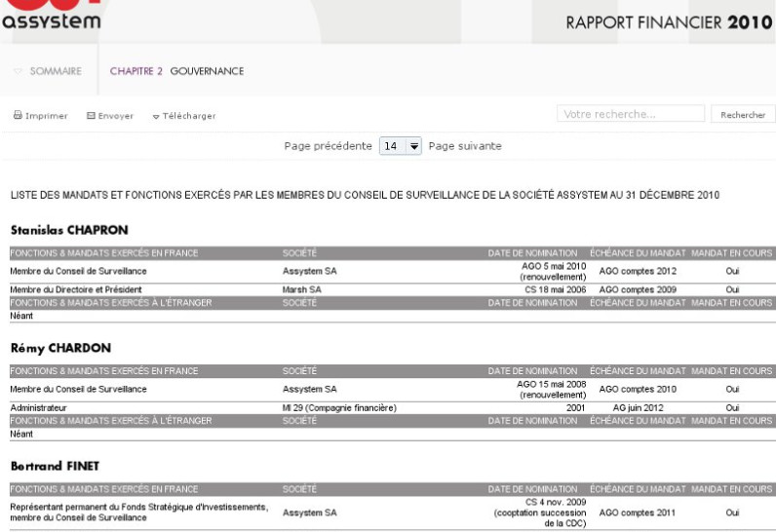This screenshot has height=532, width=776.
Task: Open the page number dropdown showing 14
Action: pyautogui.click(x=401, y=146)
